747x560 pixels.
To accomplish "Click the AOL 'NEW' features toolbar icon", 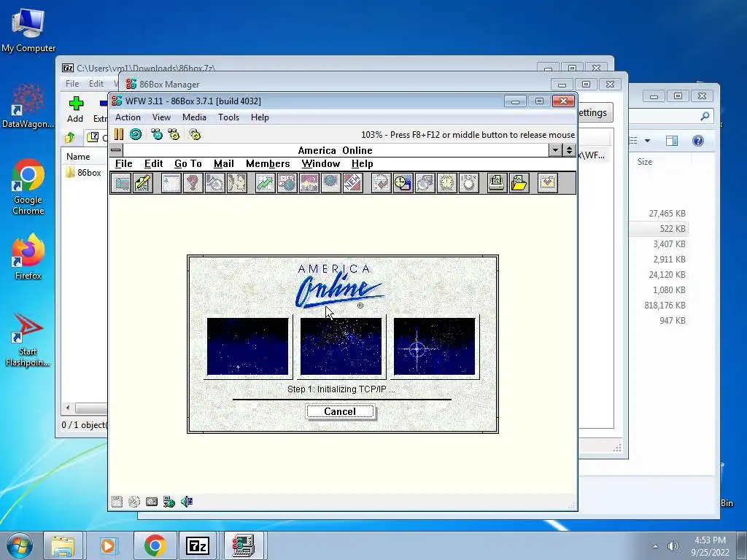I will 352,183.
